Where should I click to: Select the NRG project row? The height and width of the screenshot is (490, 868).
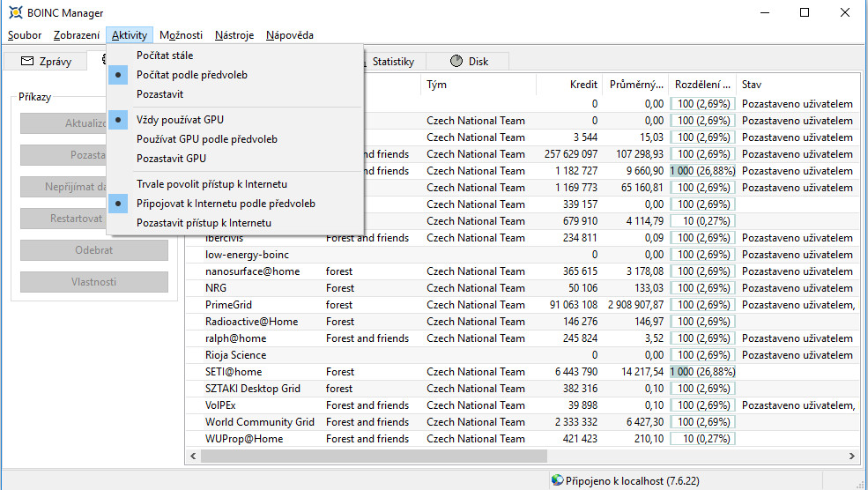[x=522, y=288]
